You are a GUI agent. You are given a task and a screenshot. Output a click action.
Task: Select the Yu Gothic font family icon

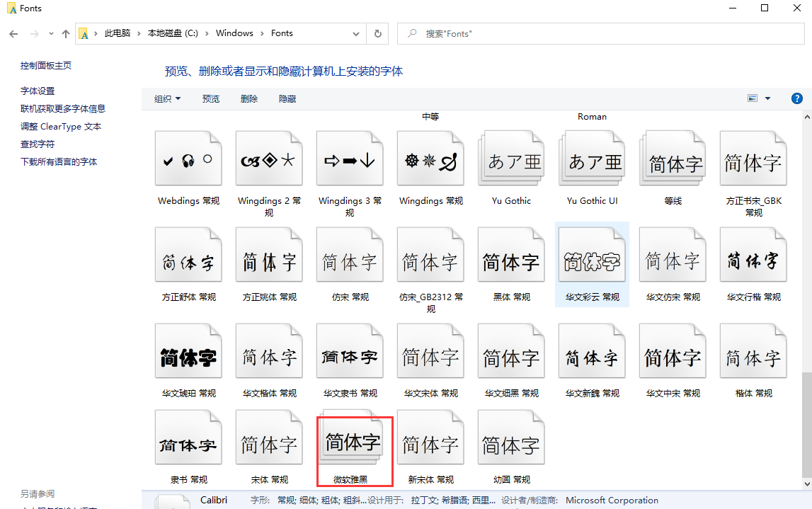tap(512, 159)
